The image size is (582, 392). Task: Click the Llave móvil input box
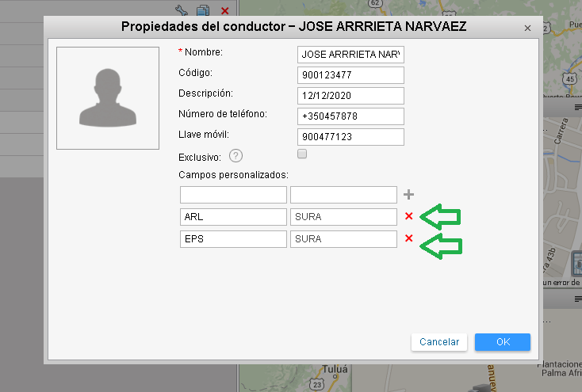tap(350, 137)
